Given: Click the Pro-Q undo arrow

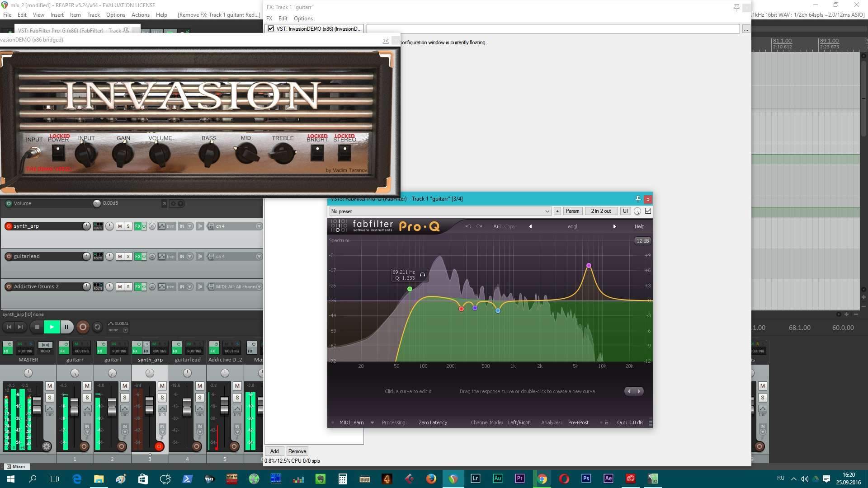Looking at the screenshot, I should (x=468, y=226).
